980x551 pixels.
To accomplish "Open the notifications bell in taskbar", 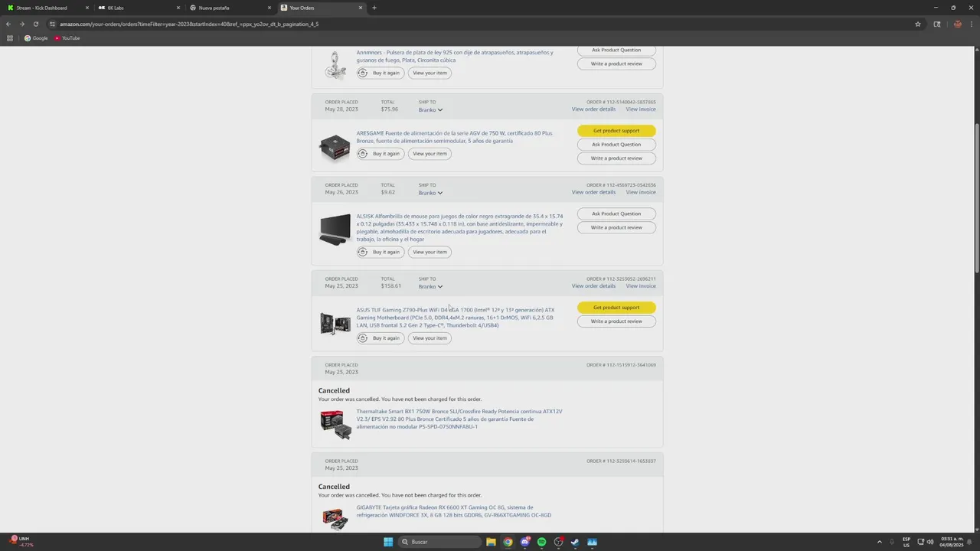I will click(x=970, y=542).
